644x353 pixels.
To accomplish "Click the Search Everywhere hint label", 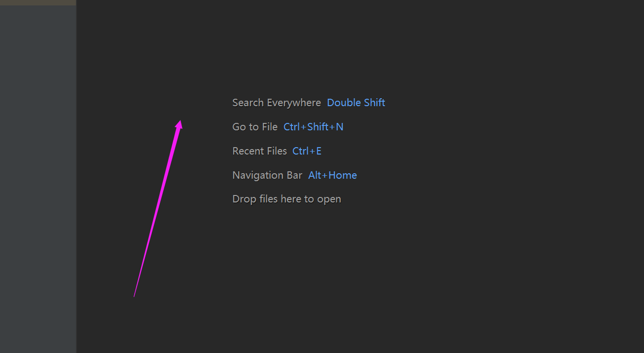I will (x=277, y=103).
